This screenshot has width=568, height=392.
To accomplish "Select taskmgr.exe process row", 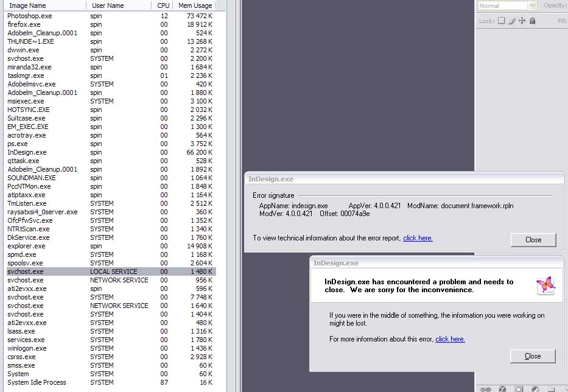I will point(111,75).
